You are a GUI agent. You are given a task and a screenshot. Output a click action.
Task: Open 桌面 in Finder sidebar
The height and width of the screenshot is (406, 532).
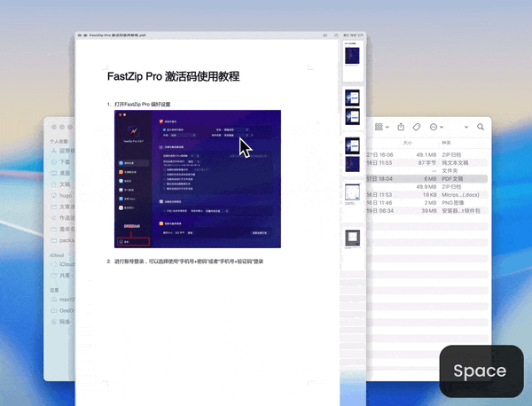coord(61,173)
